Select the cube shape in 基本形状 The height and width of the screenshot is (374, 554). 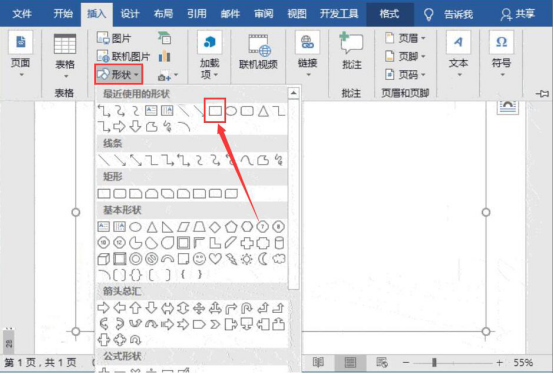104,259
